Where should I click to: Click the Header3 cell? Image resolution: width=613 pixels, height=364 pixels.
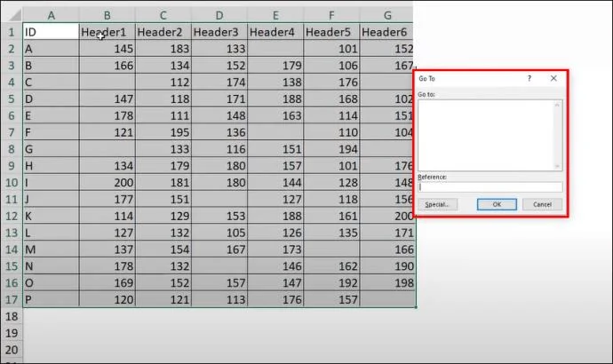pyautogui.click(x=219, y=32)
